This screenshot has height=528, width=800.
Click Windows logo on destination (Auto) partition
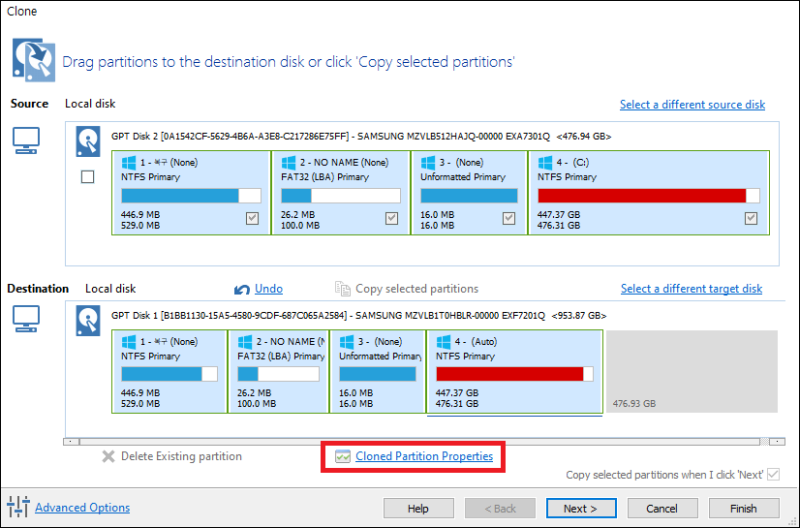(x=443, y=342)
